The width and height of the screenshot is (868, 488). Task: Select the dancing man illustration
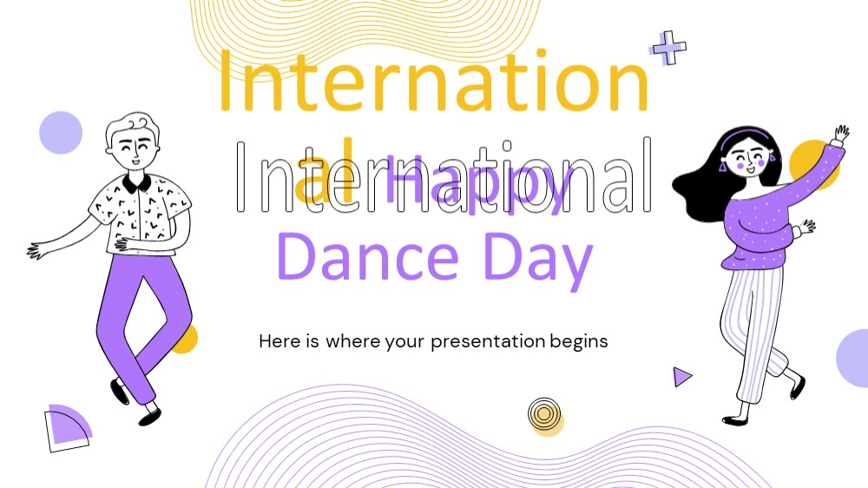(x=112, y=268)
